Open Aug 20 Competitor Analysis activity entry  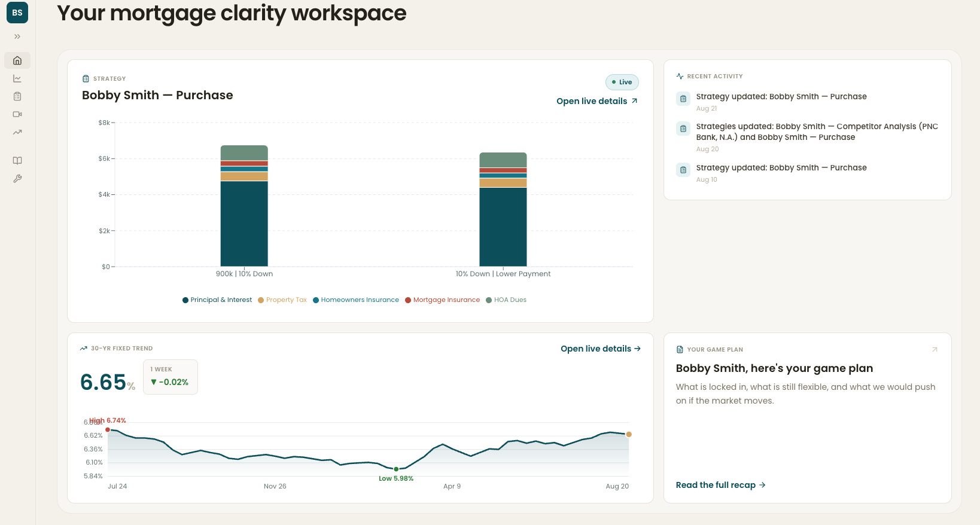(x=808, y=137)
